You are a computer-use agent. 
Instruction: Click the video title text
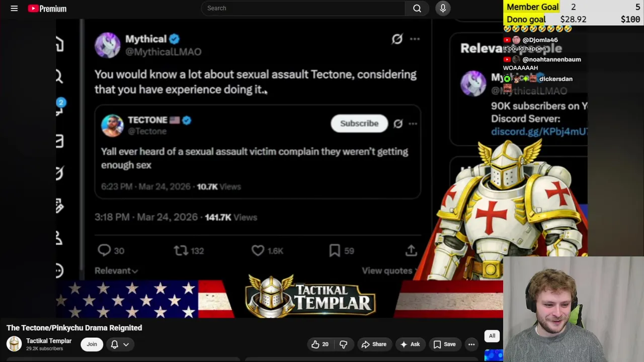click(74, 328)
